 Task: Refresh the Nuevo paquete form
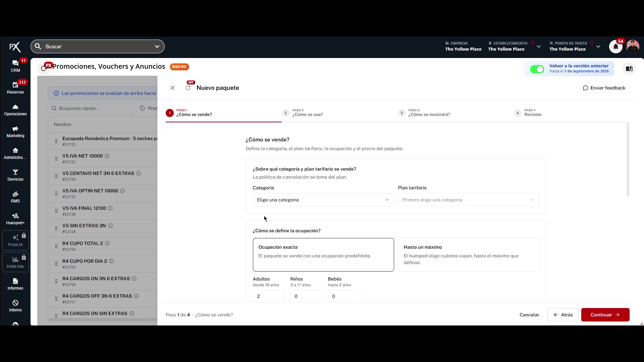pos(188,88)
